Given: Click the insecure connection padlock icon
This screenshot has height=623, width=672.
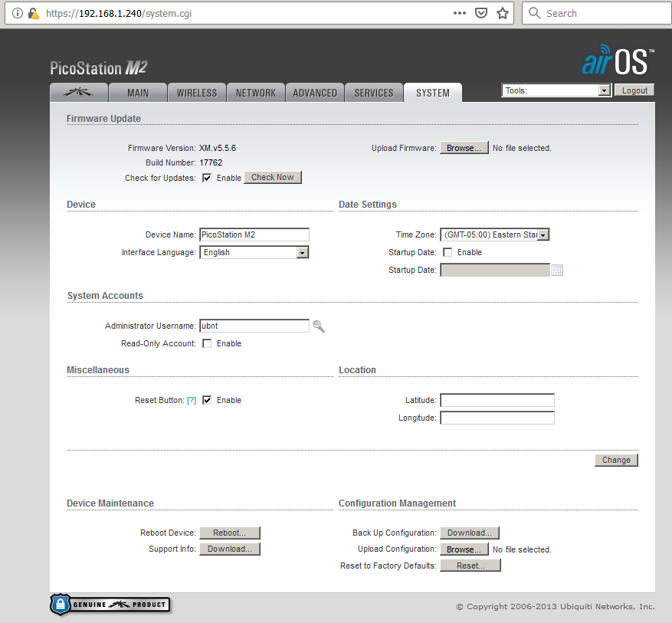Looking at the screenshot, I should [x=33, y=13].
